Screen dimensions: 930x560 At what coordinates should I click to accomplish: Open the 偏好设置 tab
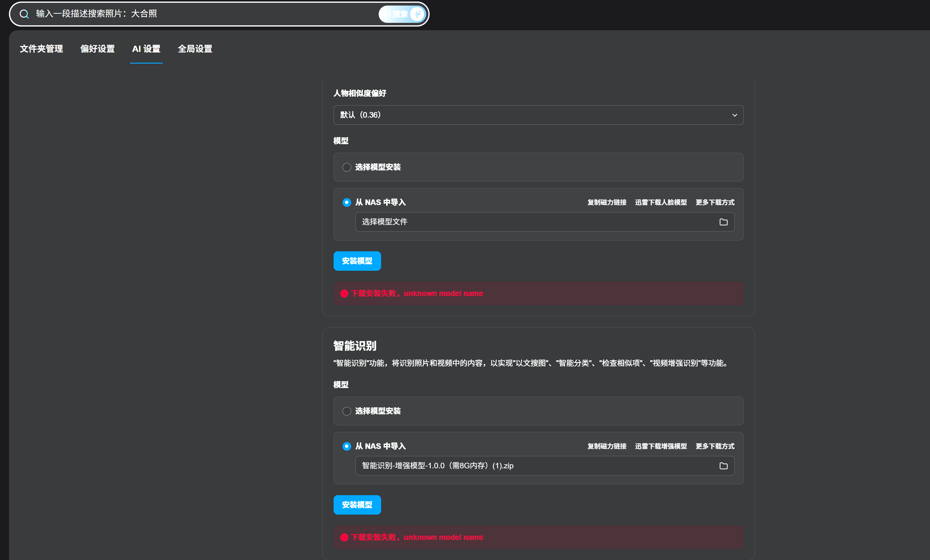click(97, 49)
